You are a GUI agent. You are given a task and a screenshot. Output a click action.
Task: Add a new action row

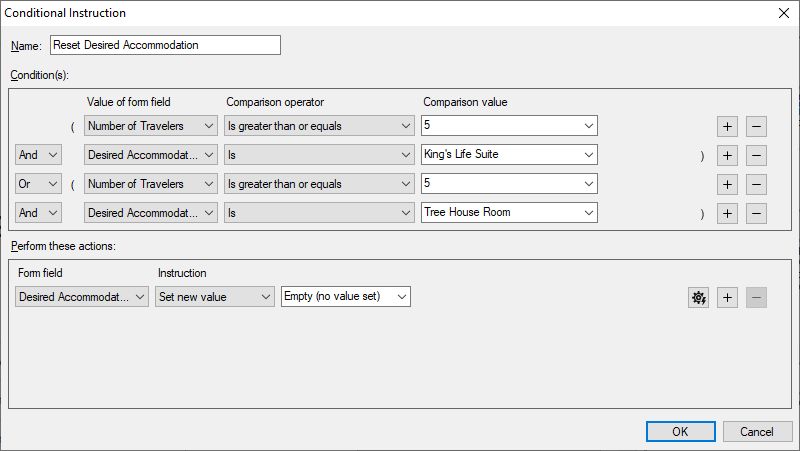pyautogui.click(x=727, y=297)
